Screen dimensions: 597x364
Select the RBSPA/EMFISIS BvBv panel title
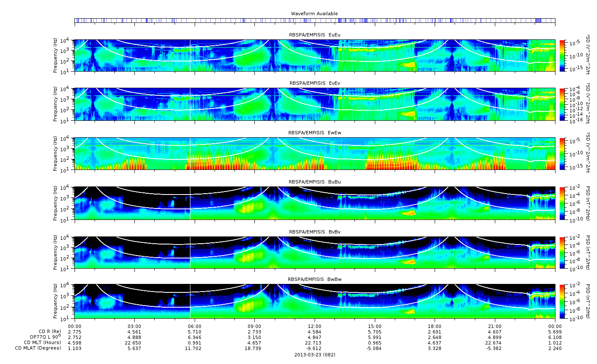tap(314, 232)
